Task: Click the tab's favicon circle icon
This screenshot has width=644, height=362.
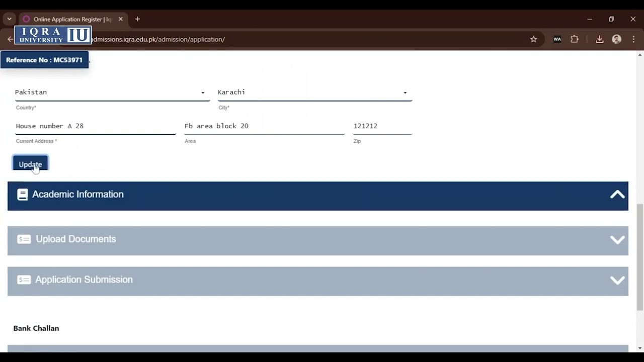Action: click(x=27, y=19)
